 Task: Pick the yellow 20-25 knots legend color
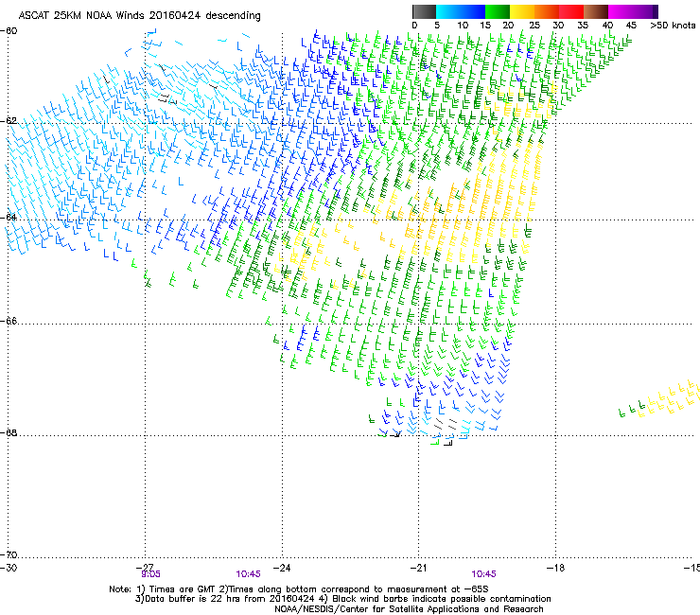pyautogui.click(x=522, y=11)
